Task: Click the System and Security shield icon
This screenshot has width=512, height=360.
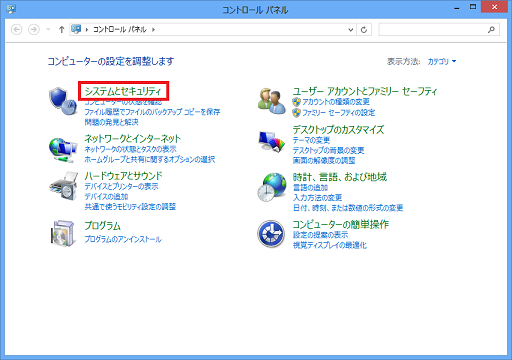Action: (x=63, y=101)
